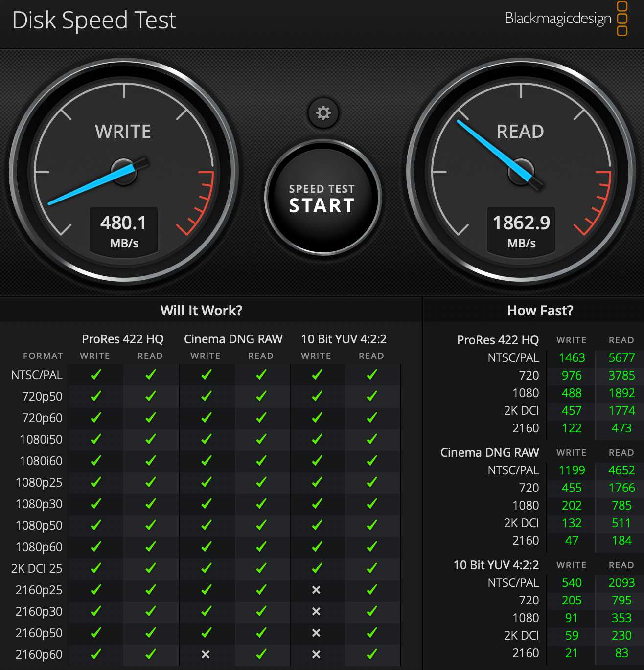Viewport: 644px width, 670px height.
Task: Click ProRes 1080 write value 488
Action: tap(572, 393)
